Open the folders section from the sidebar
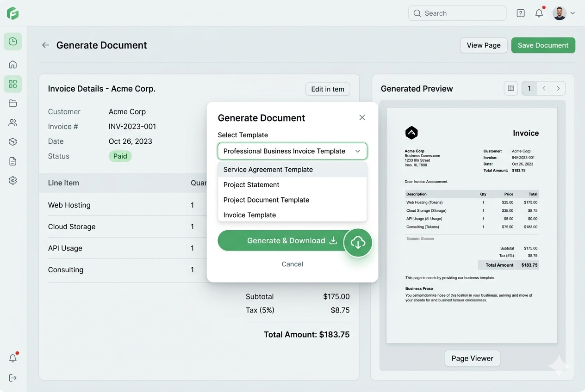This screenshot has width=585, height=392. click(12, 103)
